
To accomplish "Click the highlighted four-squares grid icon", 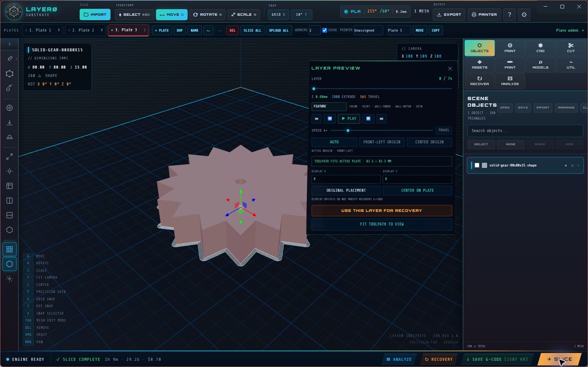I will (10, 249).
